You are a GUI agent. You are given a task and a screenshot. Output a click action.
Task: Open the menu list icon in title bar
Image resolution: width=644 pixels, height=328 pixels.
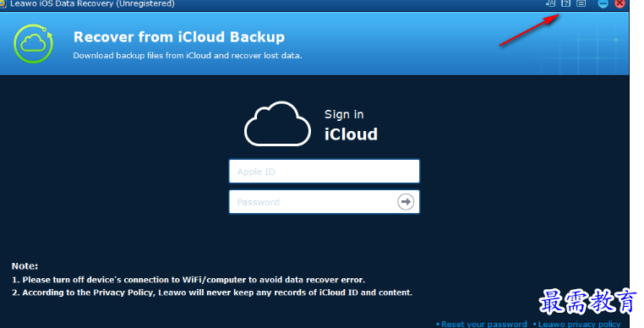click(x=581, y=3)
